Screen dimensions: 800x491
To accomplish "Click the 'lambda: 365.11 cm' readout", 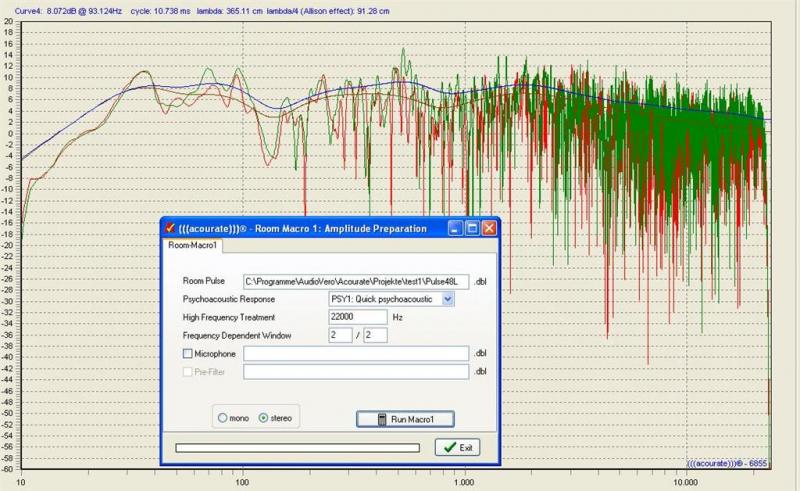I will 229,11.
